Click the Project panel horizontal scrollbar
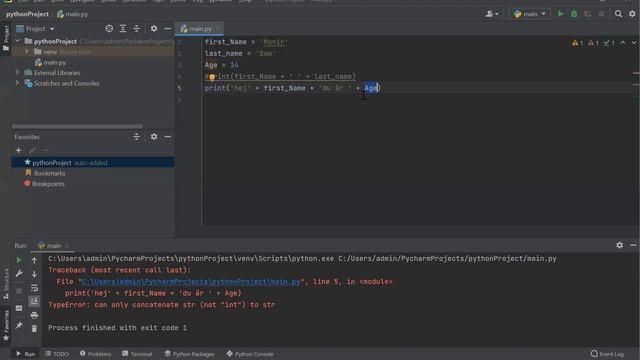 [78, 126]
